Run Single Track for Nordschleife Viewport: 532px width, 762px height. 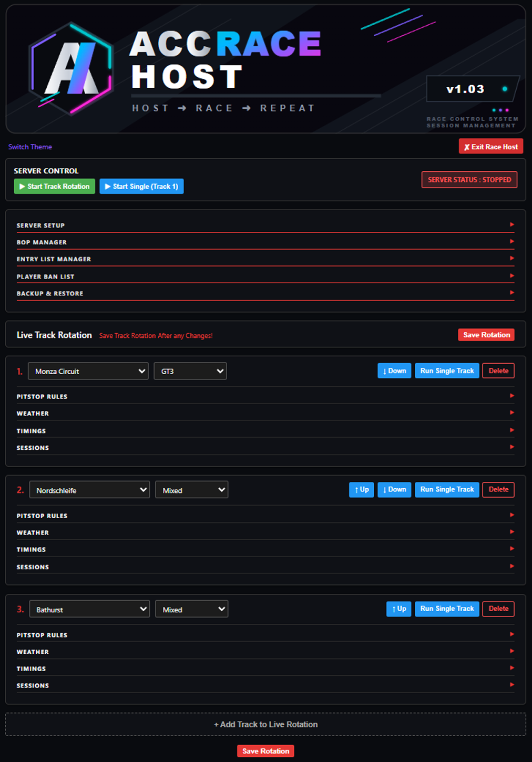tap(447, 490)
